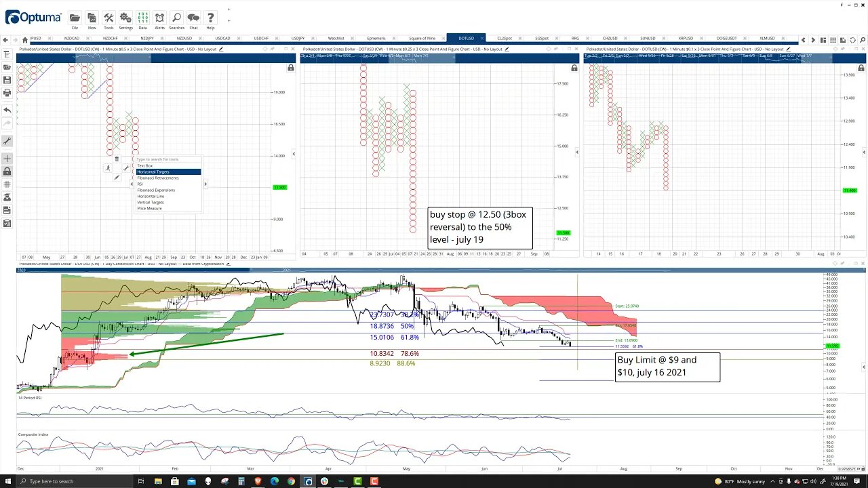Edit the $0.25 chart title with the pencil icon
Screen dimensions: 868x488
coord(507,49)
